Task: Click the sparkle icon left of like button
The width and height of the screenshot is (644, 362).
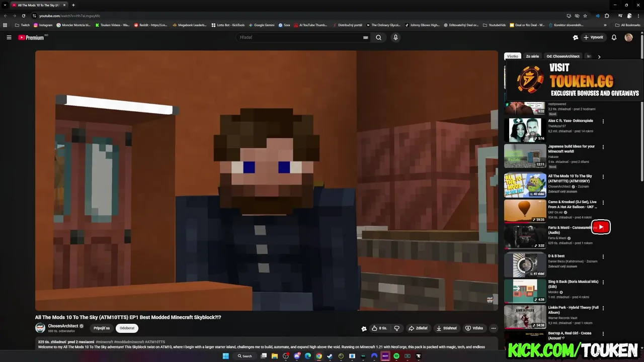Action: click(x=364, y=329)
